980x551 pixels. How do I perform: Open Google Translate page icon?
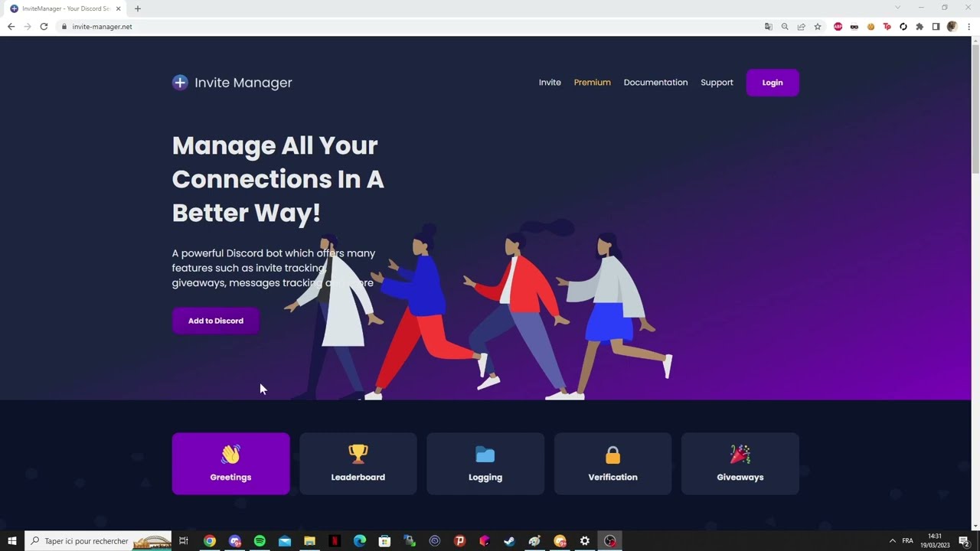tap(769, 27)
